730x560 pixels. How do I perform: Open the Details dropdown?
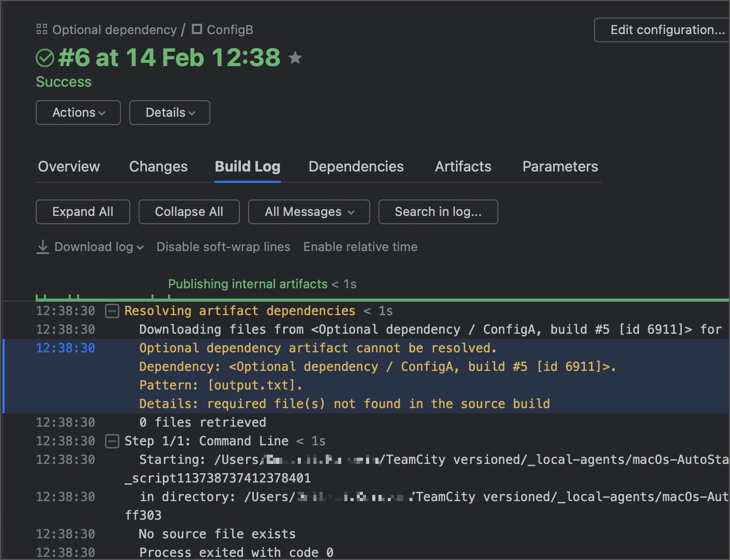pyautogui.click(x=170, y=113)
